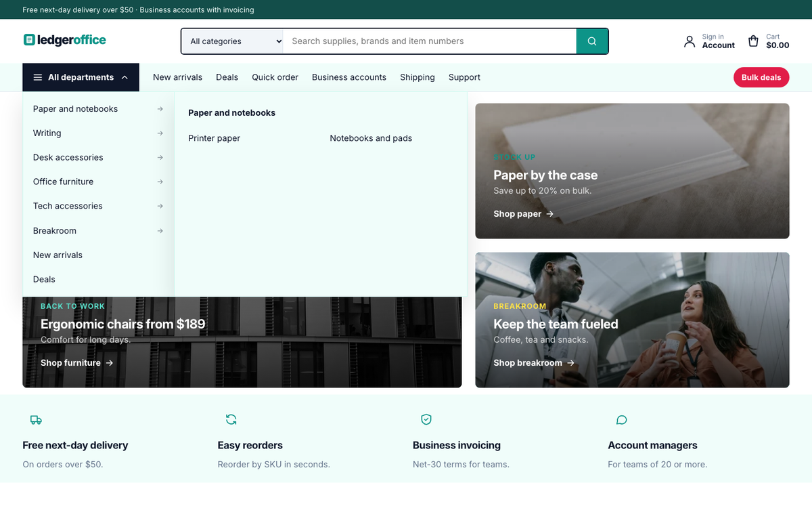Select the Tech accessories department

[98, 206]
